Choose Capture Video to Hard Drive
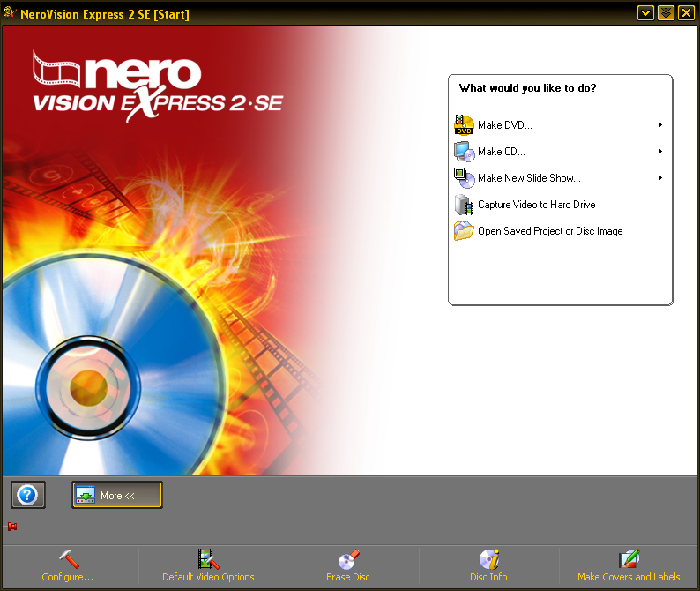This screenshot has width=700, height=591. pos(537,205)
